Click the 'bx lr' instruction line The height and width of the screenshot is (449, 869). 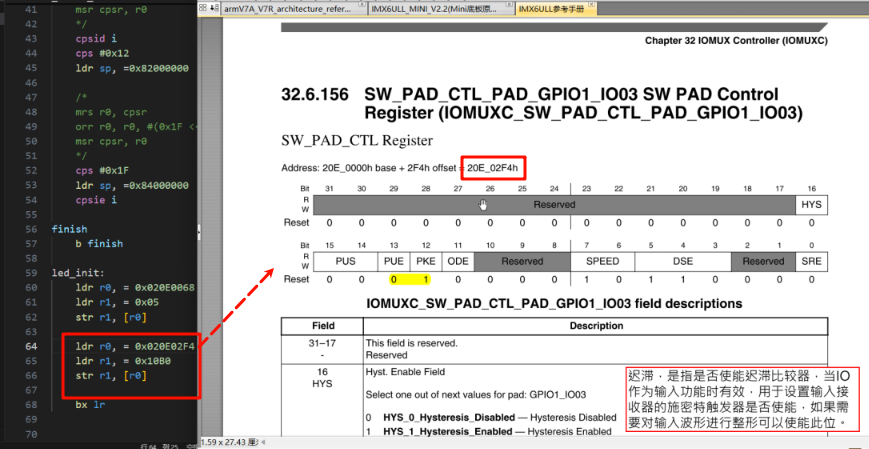coord(90,405)
